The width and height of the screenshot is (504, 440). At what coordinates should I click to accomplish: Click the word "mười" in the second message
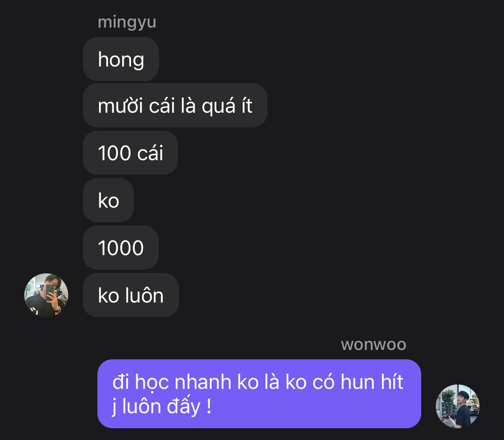tap(121, 106)
